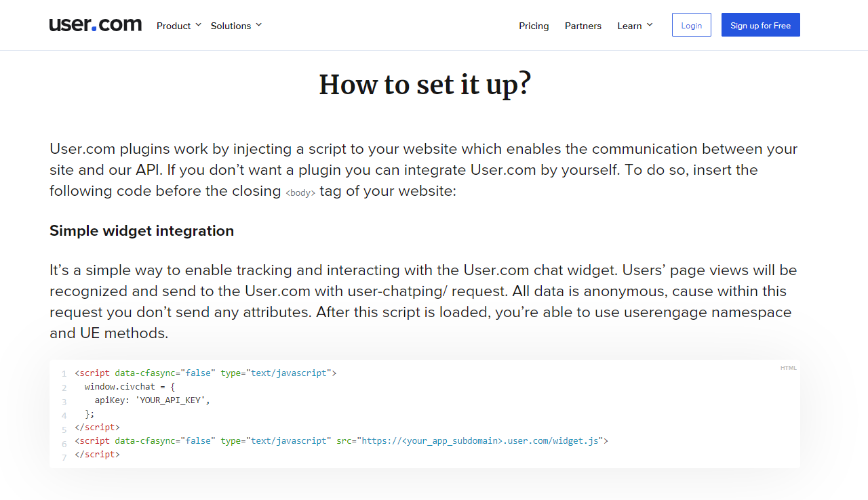Image resolution: width=868 pixels, height=500 pixels.
Task: Click line number 1 in code block
Action: 64,373
